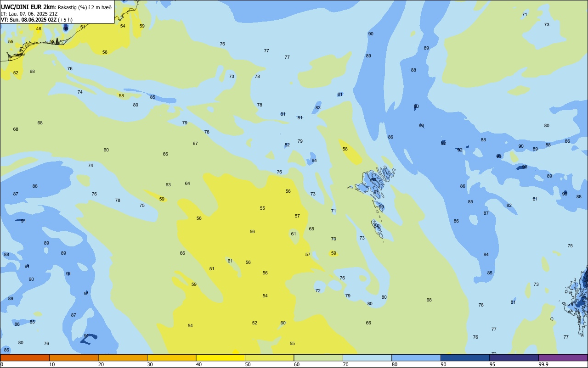Select the 30–40 legend color segment
Screen dimensions: 588x368
coord(171,357)
